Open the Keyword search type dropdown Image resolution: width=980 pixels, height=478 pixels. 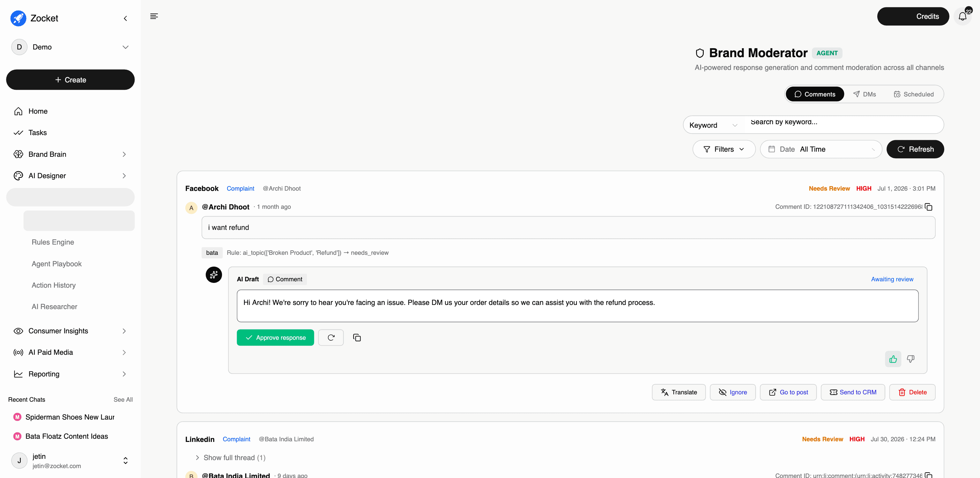click(x=714, y=125)
